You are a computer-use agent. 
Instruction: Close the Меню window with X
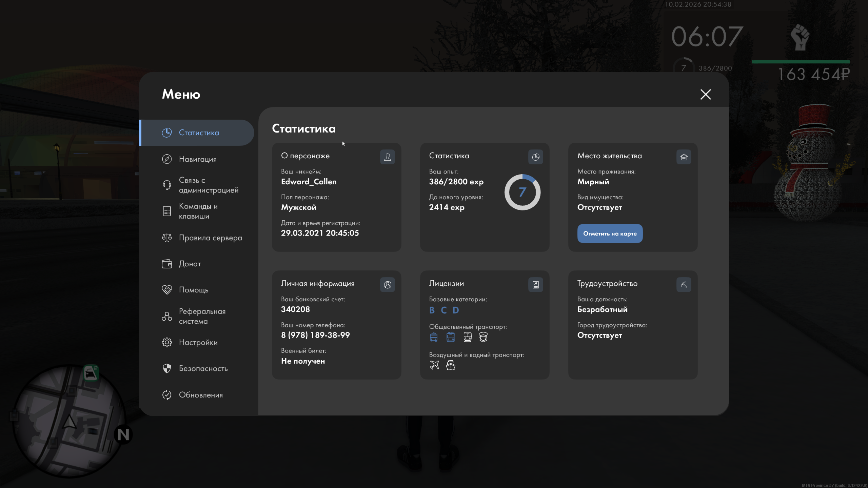(x=706, y=94)
